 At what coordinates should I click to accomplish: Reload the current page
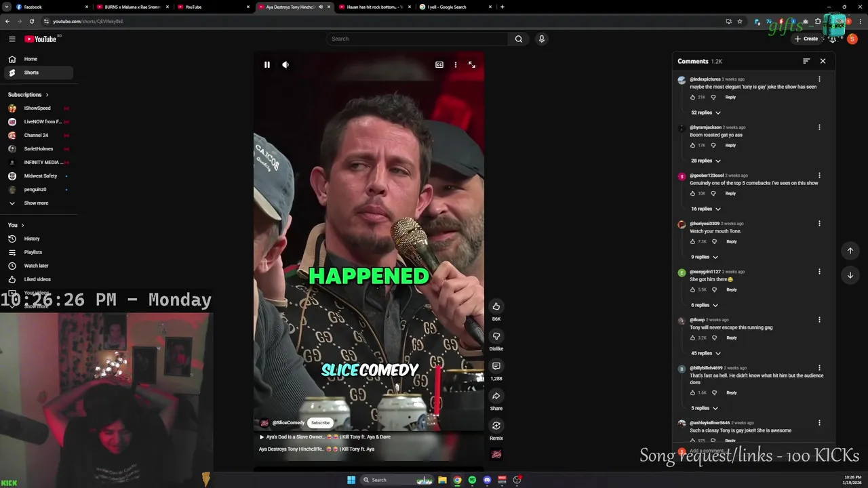tap(31, 21)
